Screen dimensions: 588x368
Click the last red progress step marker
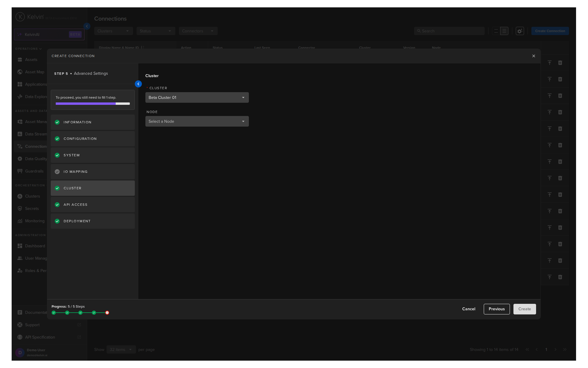107,313
